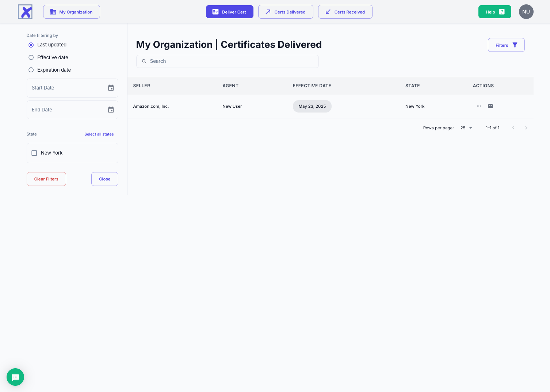Open the green chat support bubble

coord(15,377)
